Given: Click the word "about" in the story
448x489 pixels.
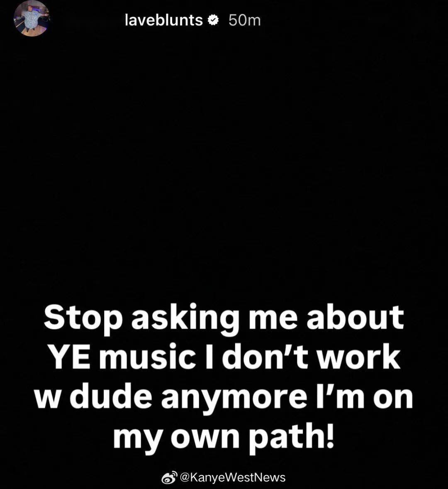Looking at the screenshot, I should (355, 318).
